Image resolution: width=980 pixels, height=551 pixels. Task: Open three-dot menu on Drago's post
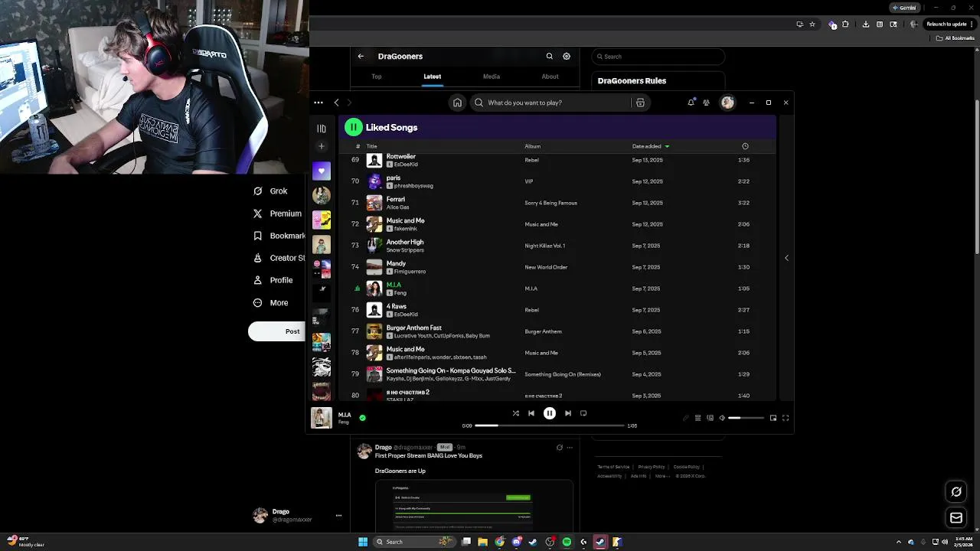569,448
